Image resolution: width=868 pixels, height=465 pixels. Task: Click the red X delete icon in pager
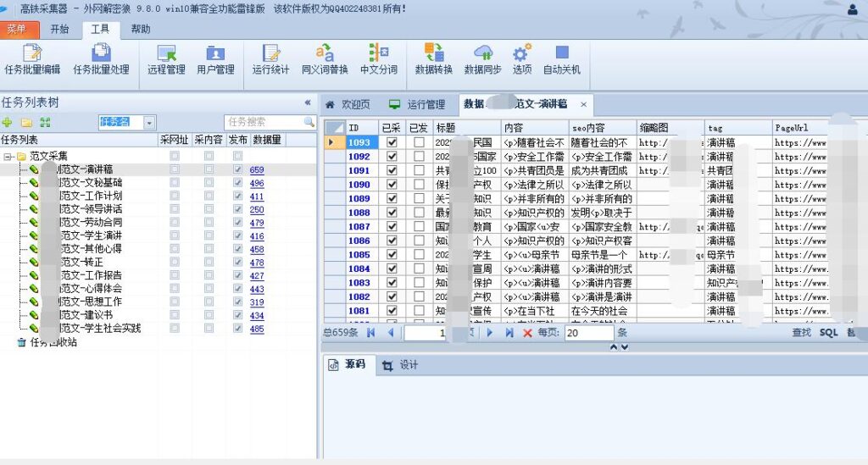[x=527, y=333]
